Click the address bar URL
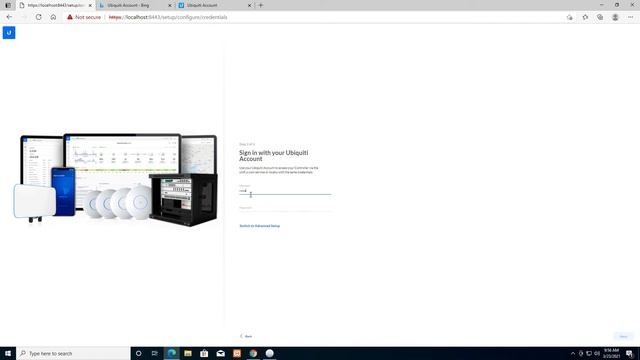The height and width of the screenshot is (360, 640). (168, 17)
